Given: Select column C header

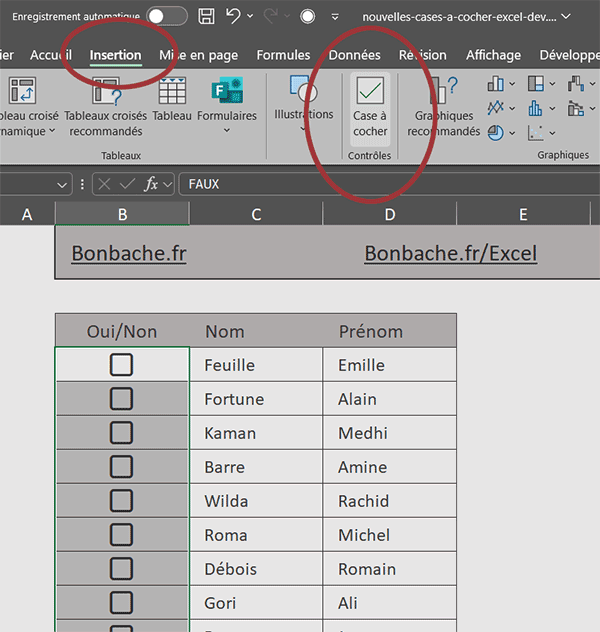Looking at the screenshot, I should coord(256,214).
